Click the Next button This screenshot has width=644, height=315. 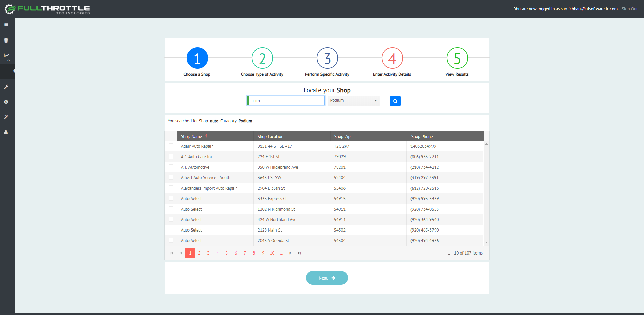(327, 278)
